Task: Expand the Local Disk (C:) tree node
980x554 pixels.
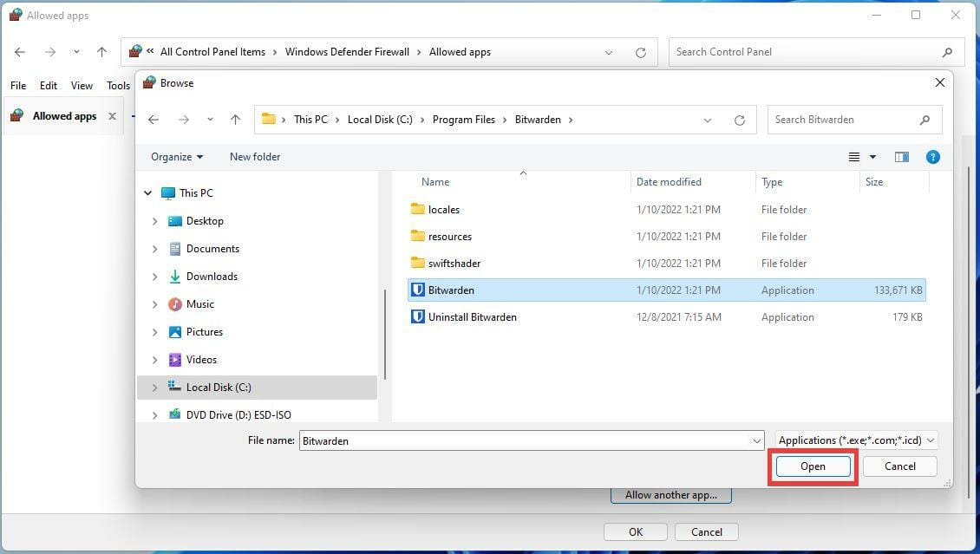Action: click(x=155, y=388)
